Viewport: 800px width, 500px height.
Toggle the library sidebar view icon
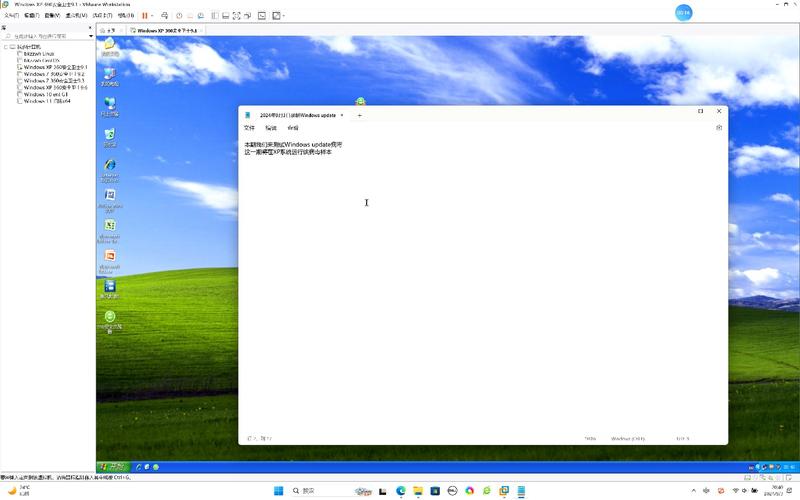(215, 16)
